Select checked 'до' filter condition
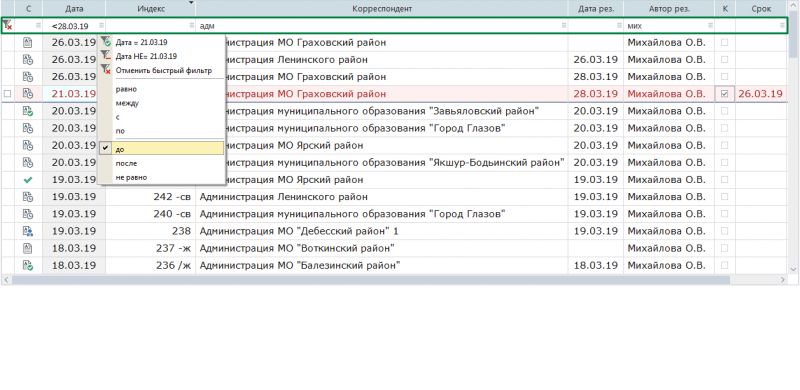The width and height of the screenshot is (800, 390). pos(162,149)
